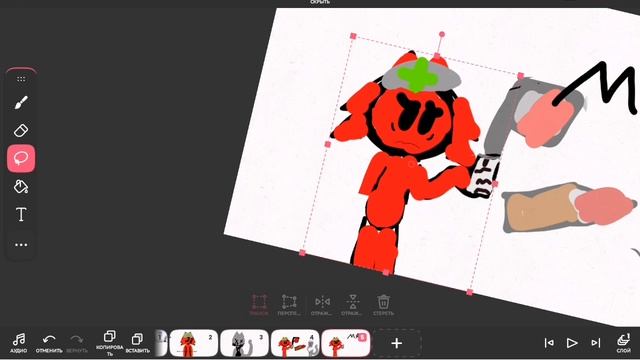The width and height of the screenshot is (640, 360).
Task: Open frame 4 thumbnail
Action: [295, 343]
